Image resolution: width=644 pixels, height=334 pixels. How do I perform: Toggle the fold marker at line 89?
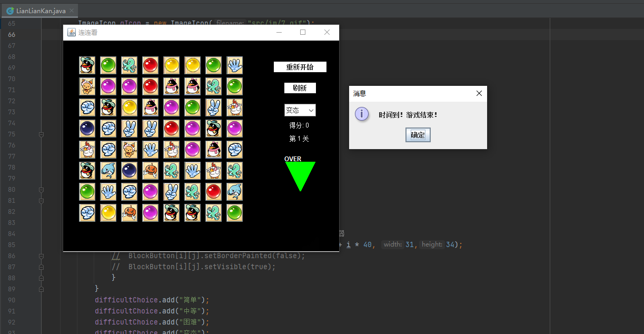point(41,289)
